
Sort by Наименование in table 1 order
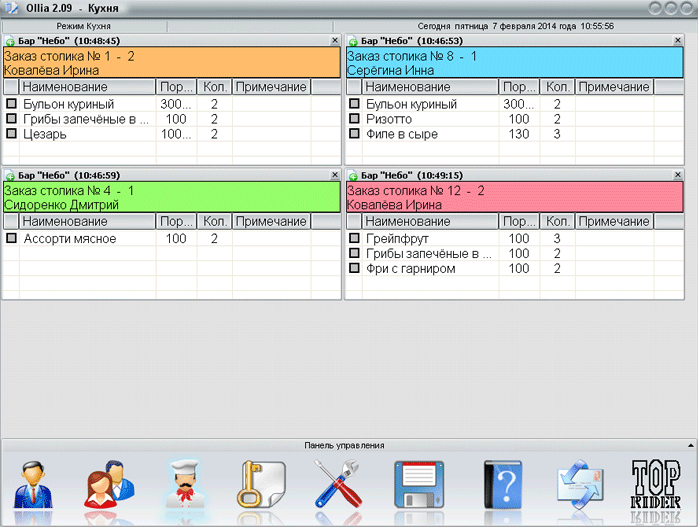click(87, 87)
